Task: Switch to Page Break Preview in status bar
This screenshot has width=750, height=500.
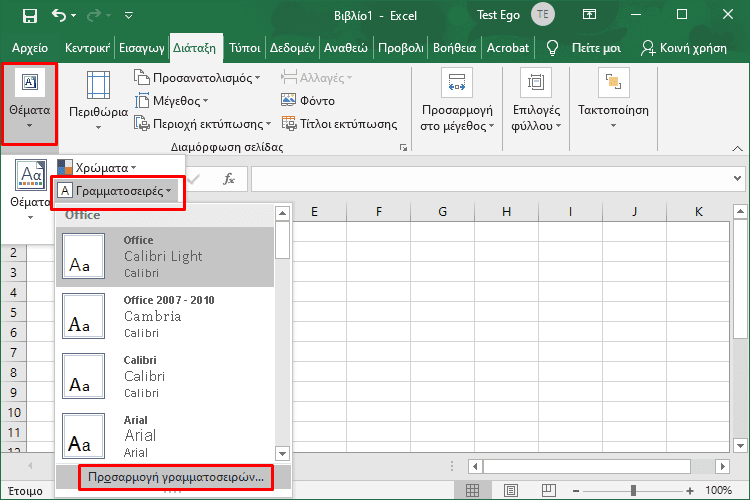Action: [549, 490]
